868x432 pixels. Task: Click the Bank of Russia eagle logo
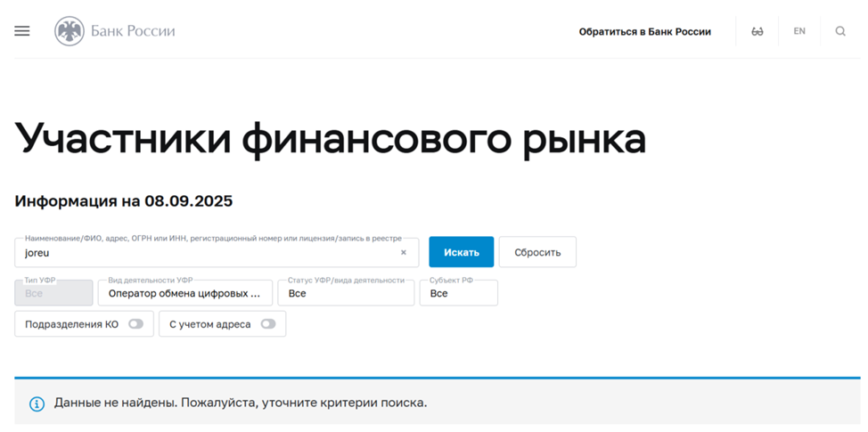[x=70, y=31]
